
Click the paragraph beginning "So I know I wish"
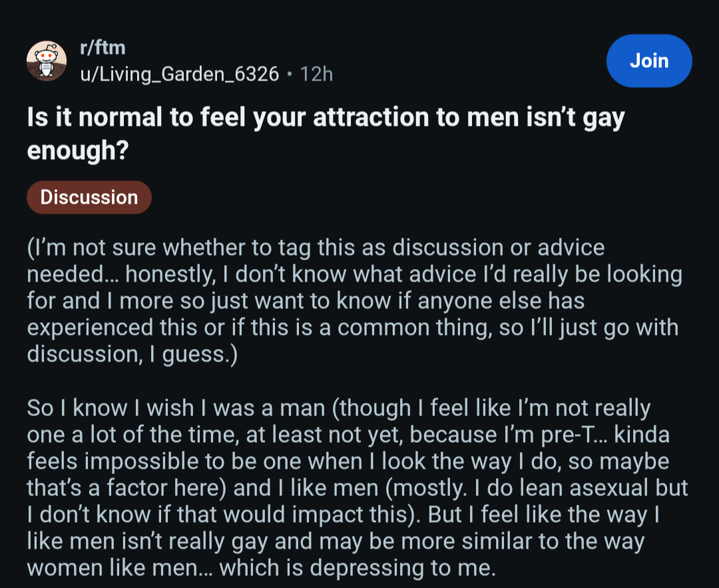(x=358, y=487)
